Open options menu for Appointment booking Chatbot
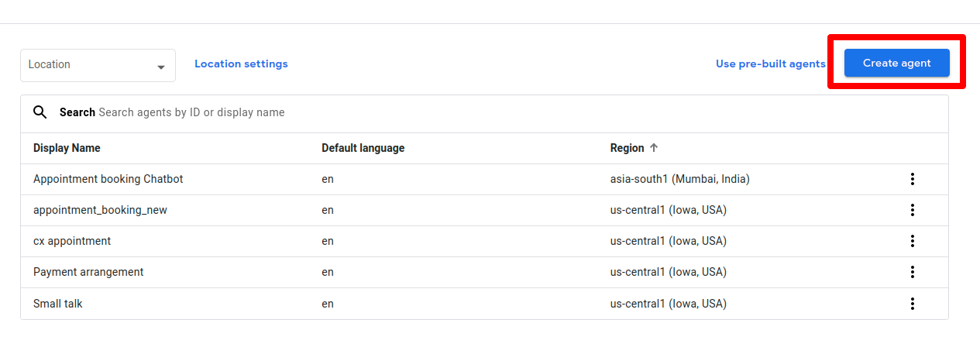This screenshot has width=980, height=337. tap(913, 179)
